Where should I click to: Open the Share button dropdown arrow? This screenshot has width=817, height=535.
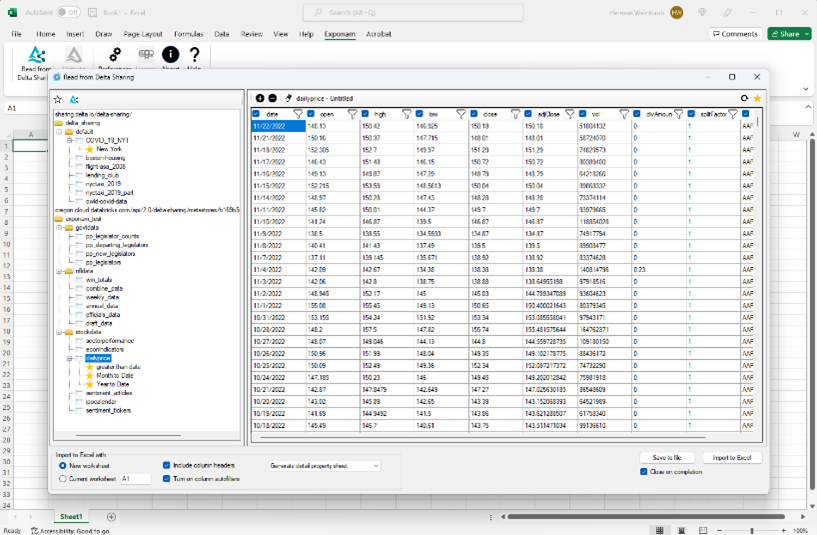[807, 34]
